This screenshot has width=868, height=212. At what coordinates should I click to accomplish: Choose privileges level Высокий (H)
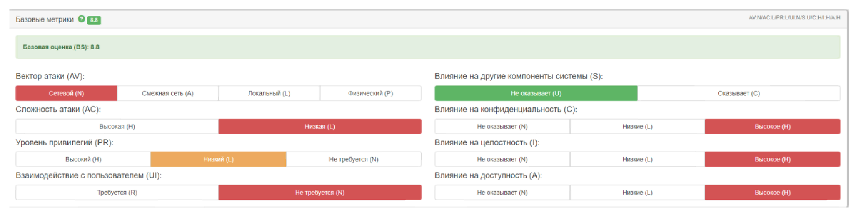(x=83, y=160)
